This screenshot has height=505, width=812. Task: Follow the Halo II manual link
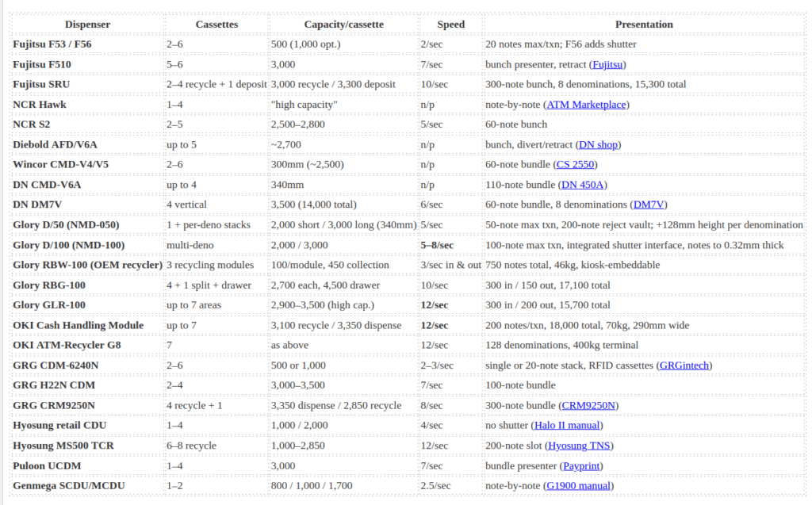click(567, 425)
